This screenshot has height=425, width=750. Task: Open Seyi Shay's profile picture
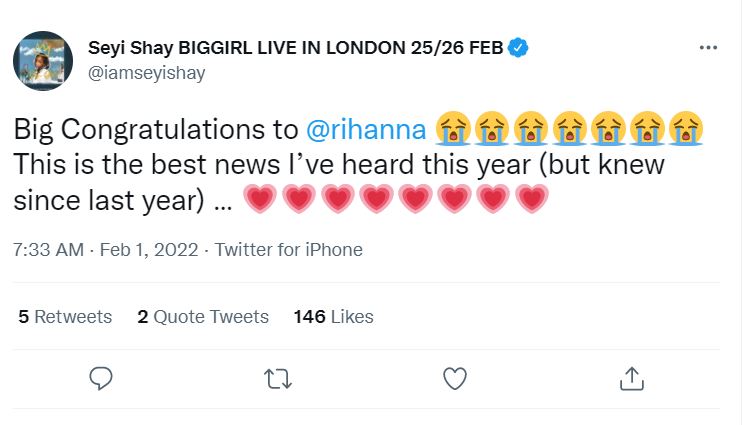(43, 60)
